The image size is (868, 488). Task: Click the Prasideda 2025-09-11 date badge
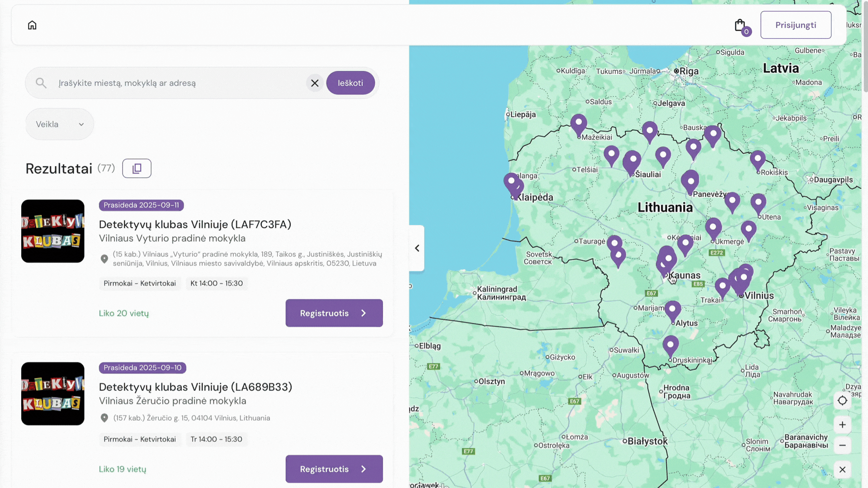click(x=141, y=205)
